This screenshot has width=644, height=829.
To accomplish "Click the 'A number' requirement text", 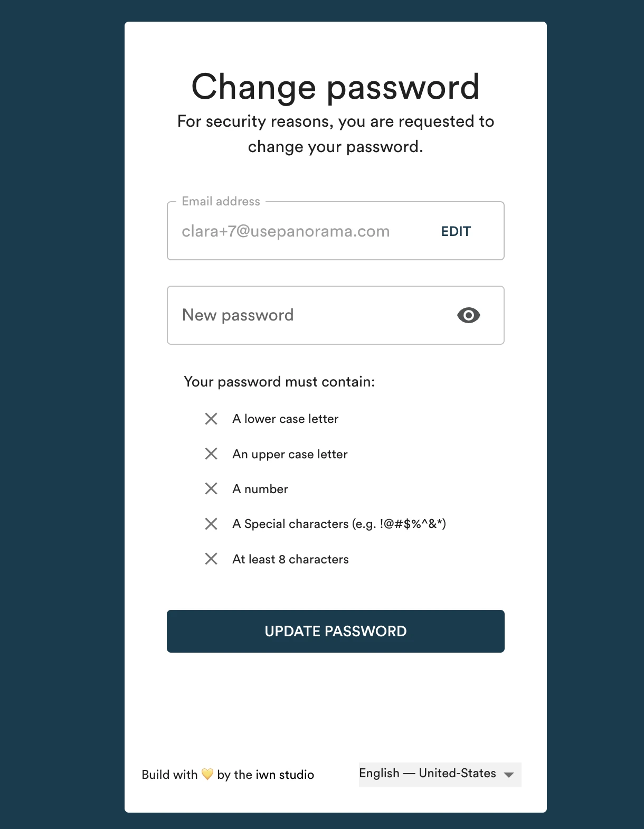I will [x=260, y=489].
